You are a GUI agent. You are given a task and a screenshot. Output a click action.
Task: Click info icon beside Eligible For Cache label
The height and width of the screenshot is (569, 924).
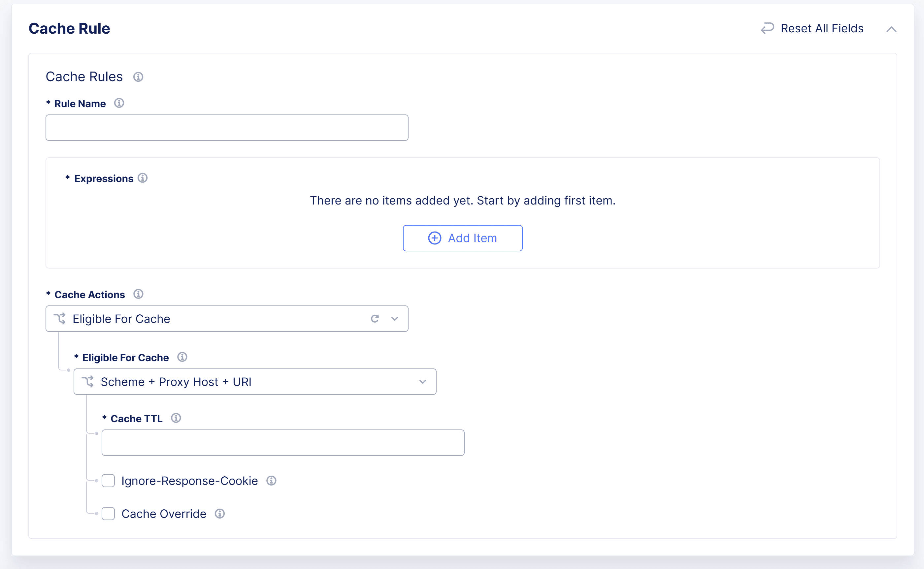pyautogui.click(x=182, y=357)
